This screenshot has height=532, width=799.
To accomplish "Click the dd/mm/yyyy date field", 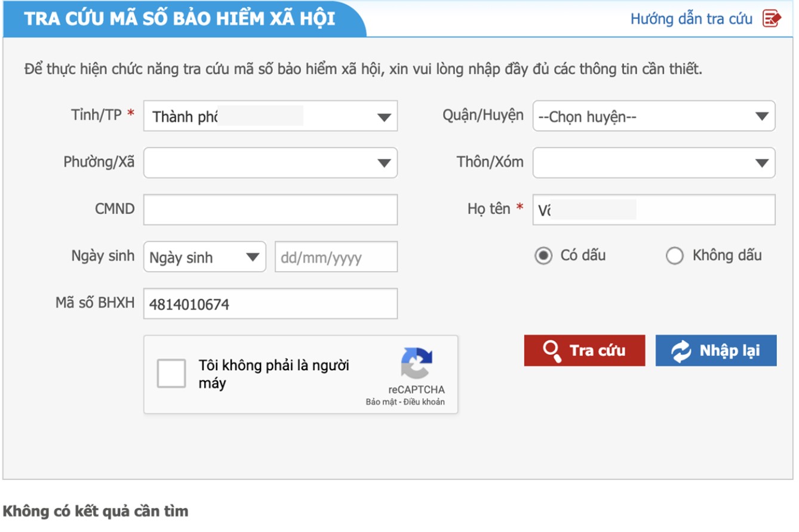I will click(336, 257).
